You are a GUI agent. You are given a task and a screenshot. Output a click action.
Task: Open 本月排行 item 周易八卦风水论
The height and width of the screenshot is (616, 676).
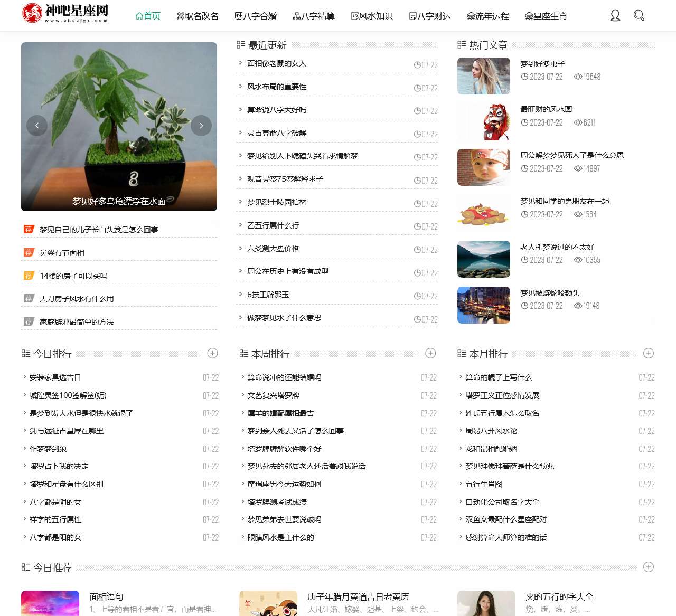[x=491, y=431]
